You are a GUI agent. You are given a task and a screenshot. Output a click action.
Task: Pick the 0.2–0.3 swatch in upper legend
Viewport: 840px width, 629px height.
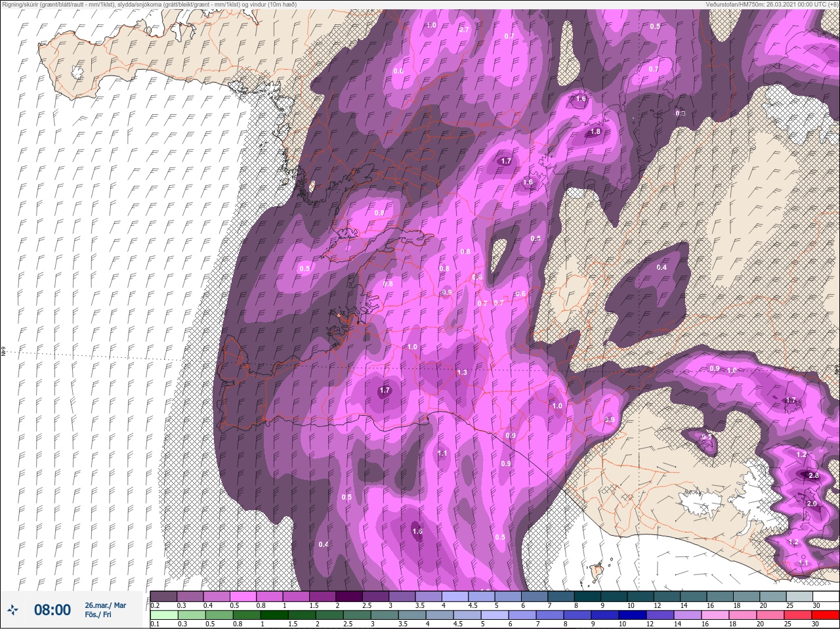click(163, 596)
